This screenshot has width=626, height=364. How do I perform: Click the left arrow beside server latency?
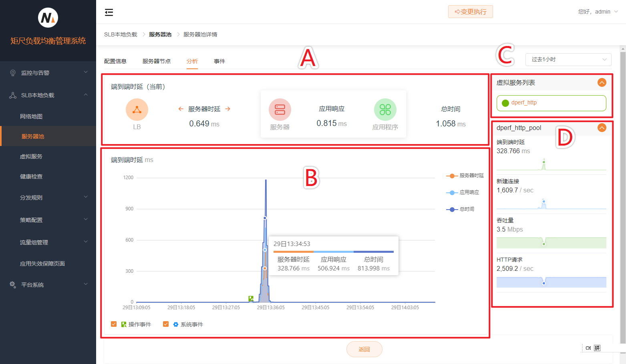point(181,109)
